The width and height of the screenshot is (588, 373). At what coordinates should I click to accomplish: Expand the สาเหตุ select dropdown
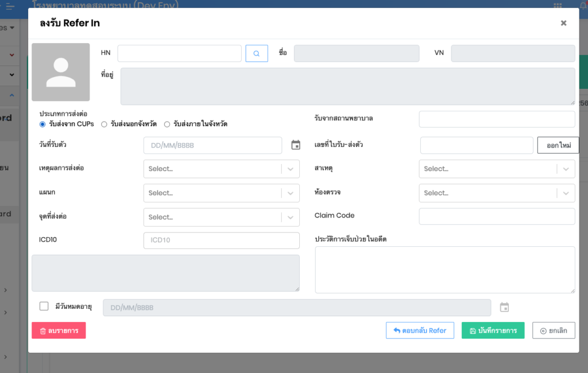(497, 169)
